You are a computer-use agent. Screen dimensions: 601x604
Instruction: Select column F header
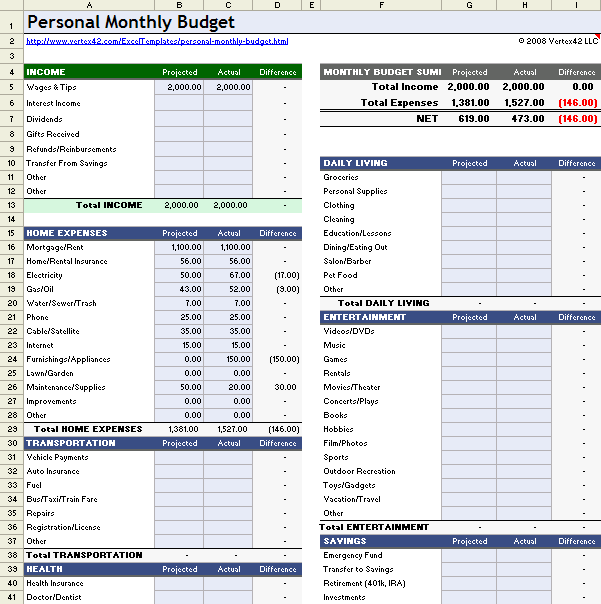pyautogui.click(x=380, y=5)
